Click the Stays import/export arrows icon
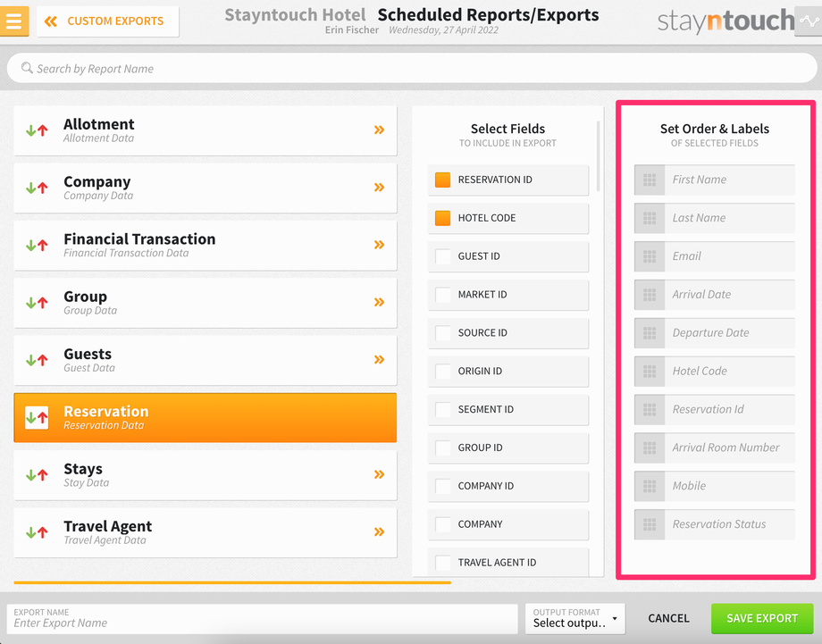 coord(37,475)
